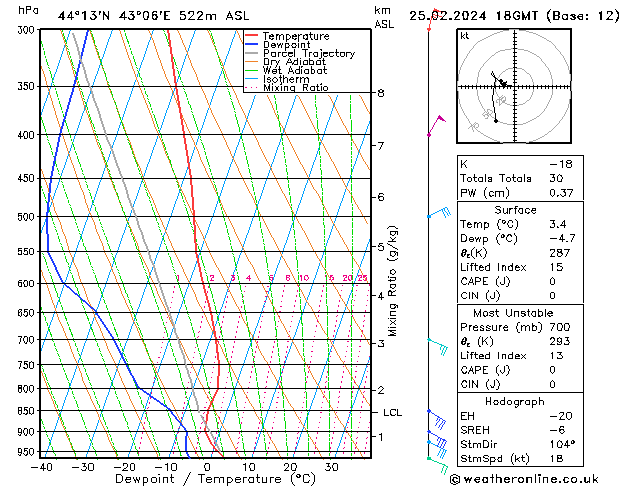This screenshot has height=486, width=629.
Task: Click the Most Unstable section header
Action: pyautogui.click(x=514, y=313)
